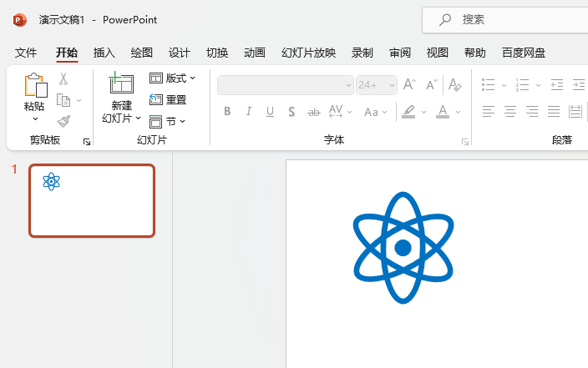Image resolution: width=588 pixels, height=368 pixels.
Task: Click the Paste clipboard icon
Action: click(x=35, y=85)
